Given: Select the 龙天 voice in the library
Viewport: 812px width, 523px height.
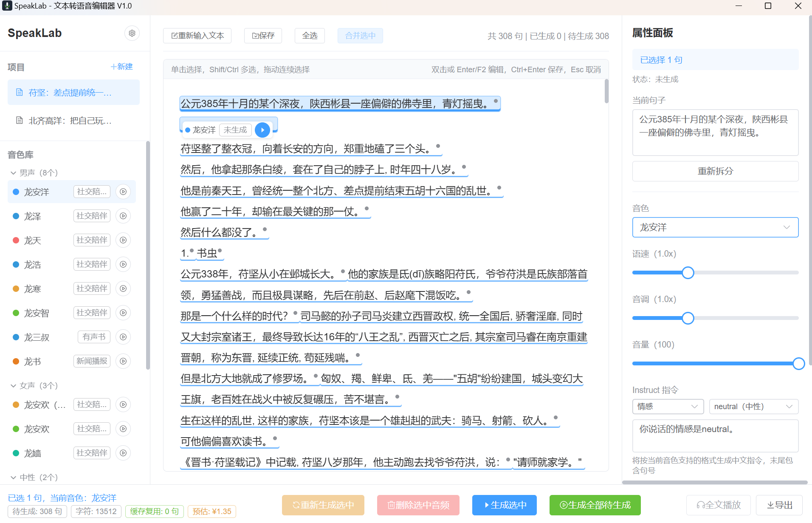Looking at the screenshot, I should click(x=72, y=240).
